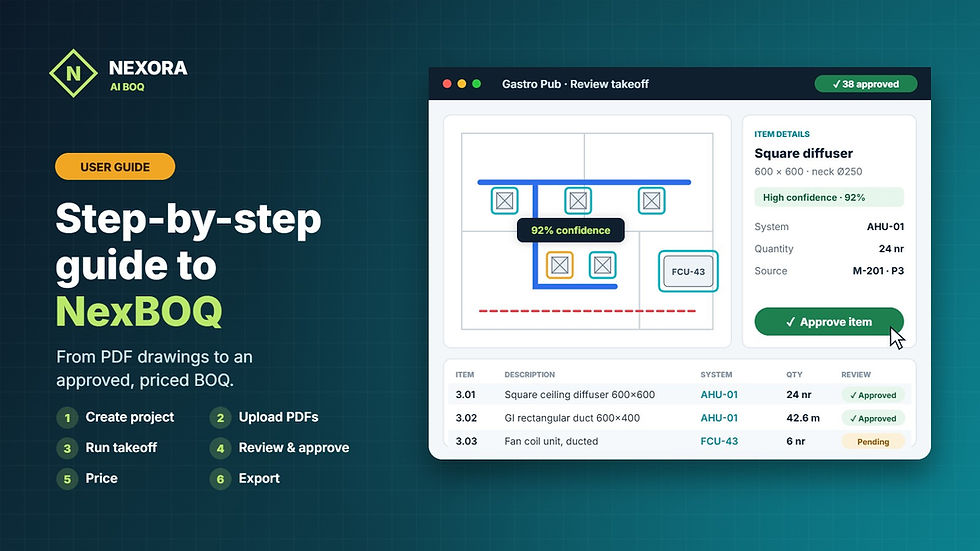Click the green window maximize dot
This screenshot has width=980, height=551.
476,84
